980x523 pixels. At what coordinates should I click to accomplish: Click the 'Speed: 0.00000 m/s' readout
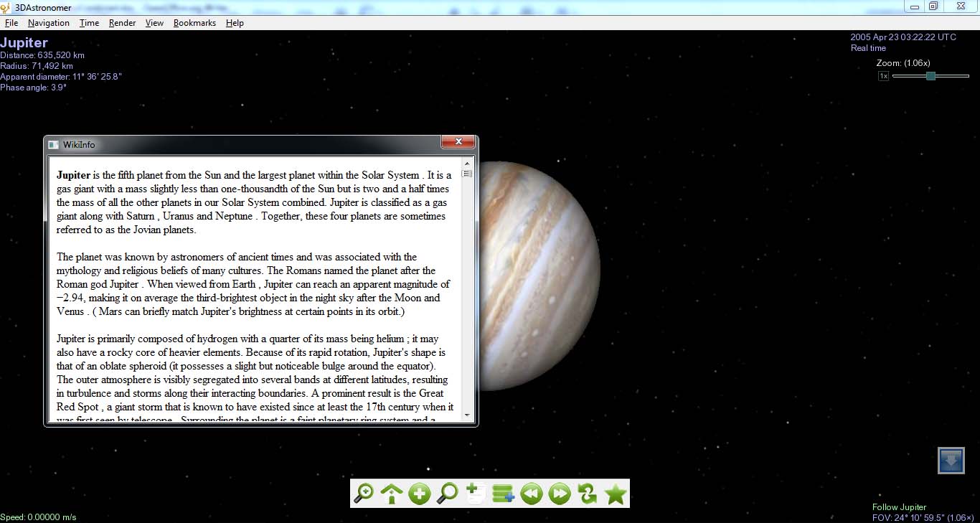(x=38, y=517)
